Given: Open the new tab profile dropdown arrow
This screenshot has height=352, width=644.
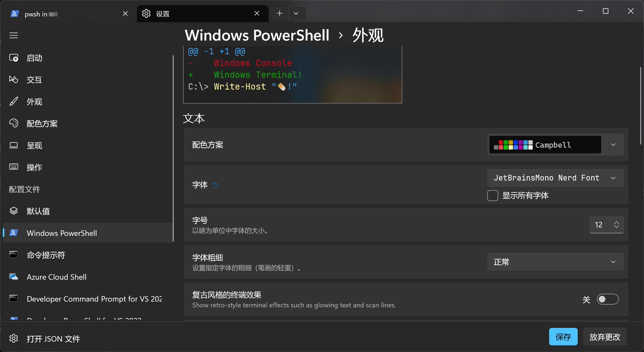Looking at the screenshot, I should [x=296, y=13].
